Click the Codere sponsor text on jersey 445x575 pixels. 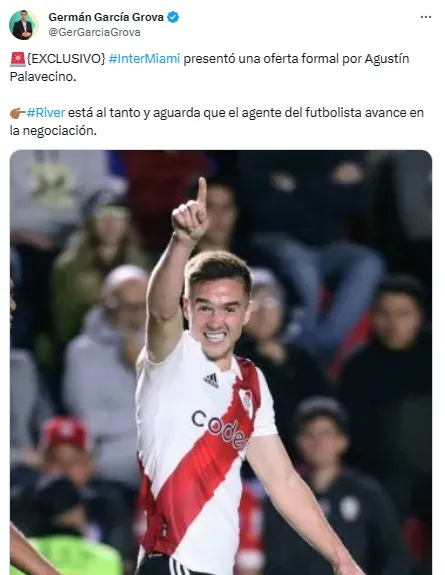click(x=220, y=429)
